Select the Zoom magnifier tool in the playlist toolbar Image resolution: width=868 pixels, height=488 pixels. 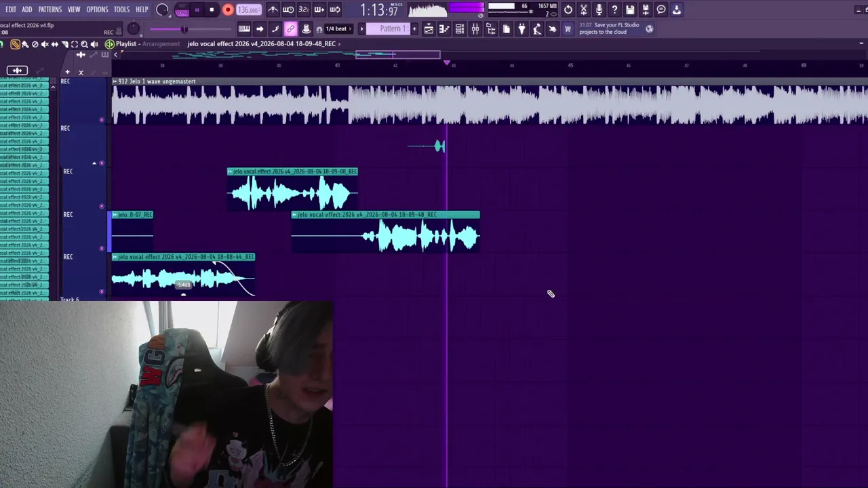(84, 44)
